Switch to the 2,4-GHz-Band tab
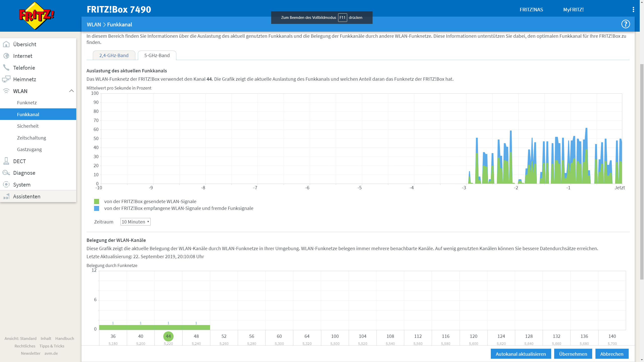The width and height of the screenshot is (644, 362). click(x=114, y=55)
